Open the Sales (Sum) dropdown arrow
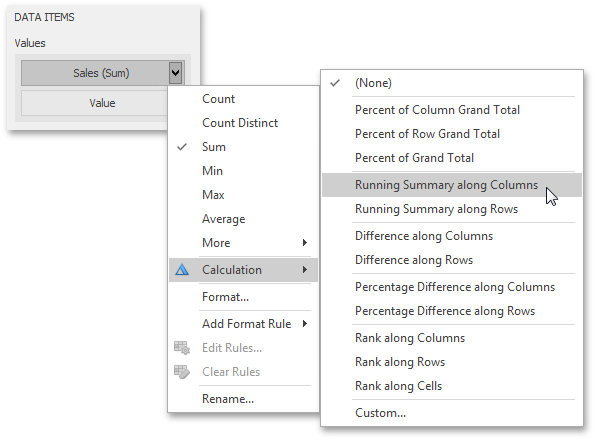Screen dimensions: 597x442 176,72
